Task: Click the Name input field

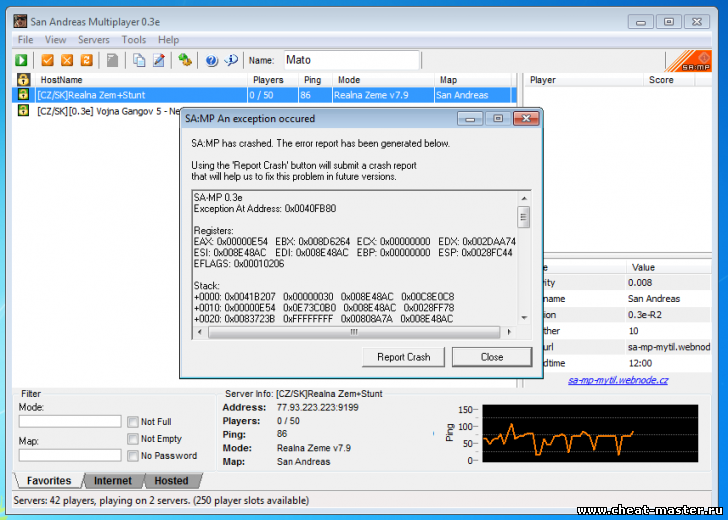Action: [x=350, y=60]
